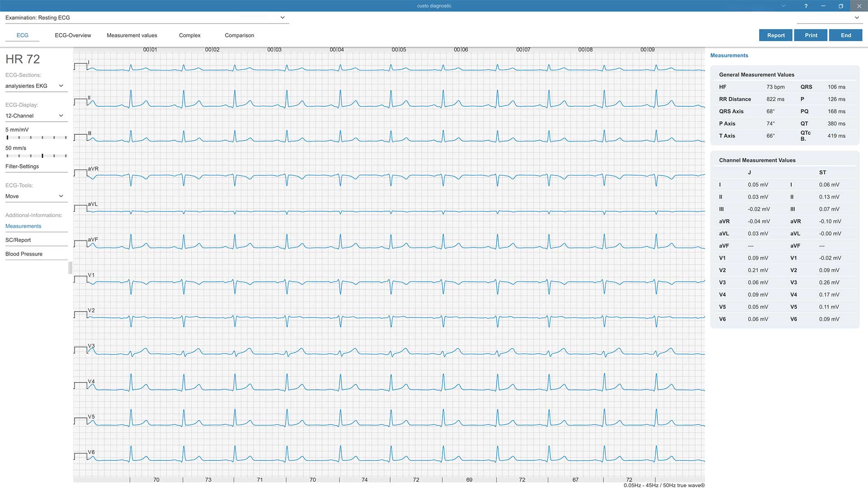Screen dimensions: 868x488
Task: Select the PQ value 168 ms
Action: [836, 111]
